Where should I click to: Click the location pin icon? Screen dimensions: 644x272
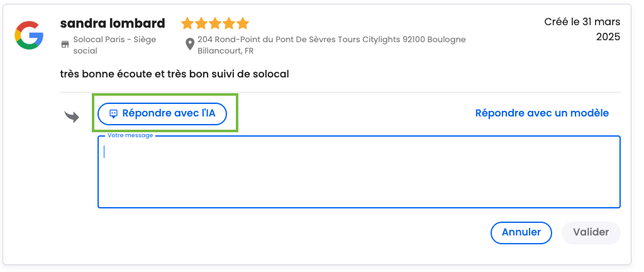click(x=190, y=44)
